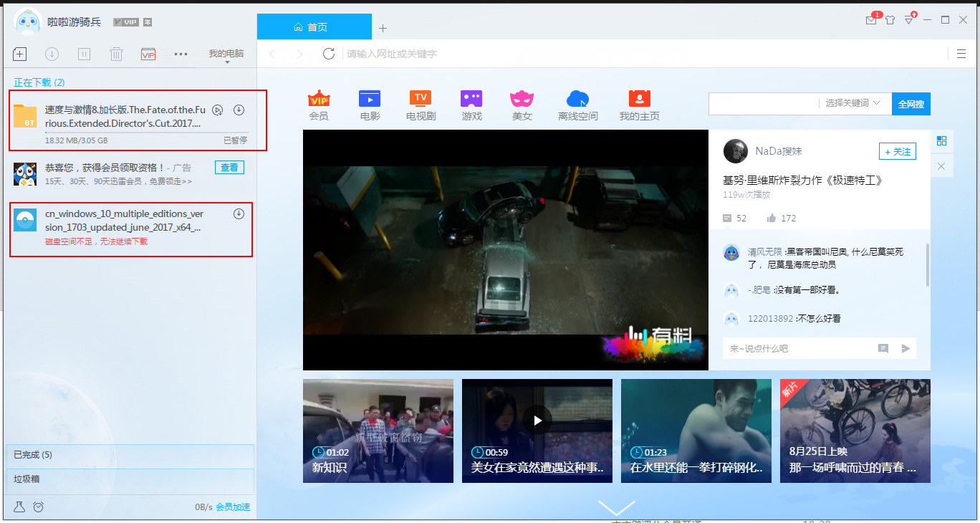This screenshot has width=980, height=523.
Task: Click the alarm clock schedule icon
Action: pos(39,507)
